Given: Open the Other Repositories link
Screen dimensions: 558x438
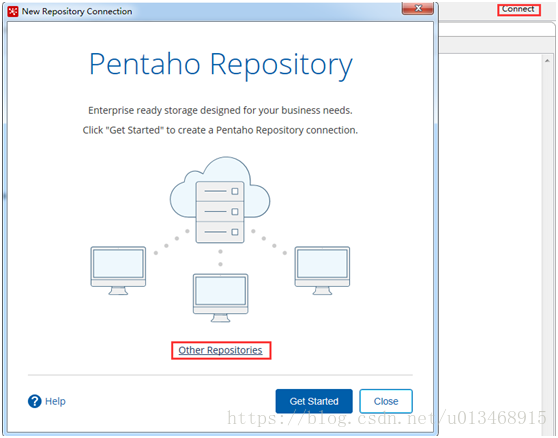Looking at the screenshot, I should [x=220, y=350].
